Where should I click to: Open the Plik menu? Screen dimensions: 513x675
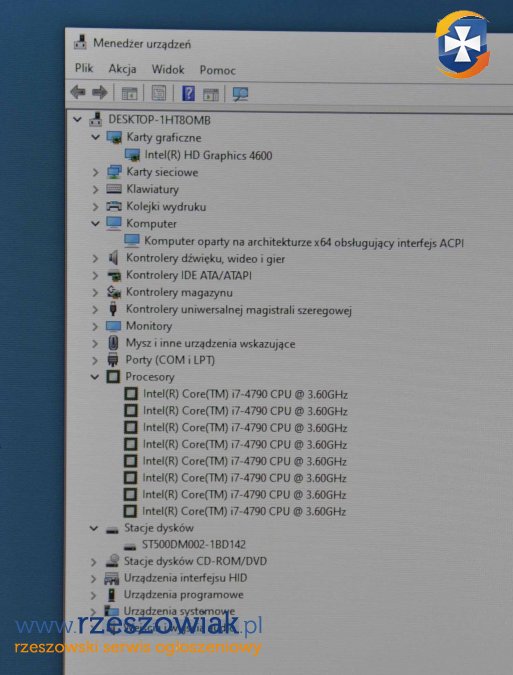[x=84, y=68]
